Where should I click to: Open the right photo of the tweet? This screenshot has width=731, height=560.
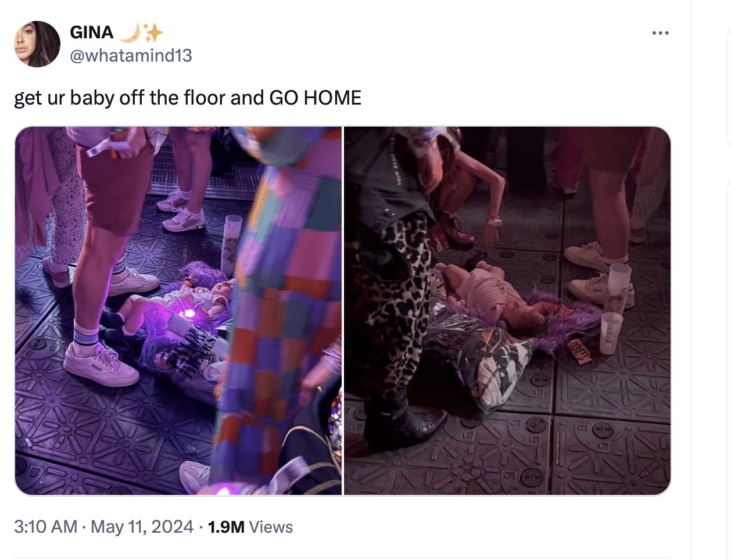coord(507,311)
